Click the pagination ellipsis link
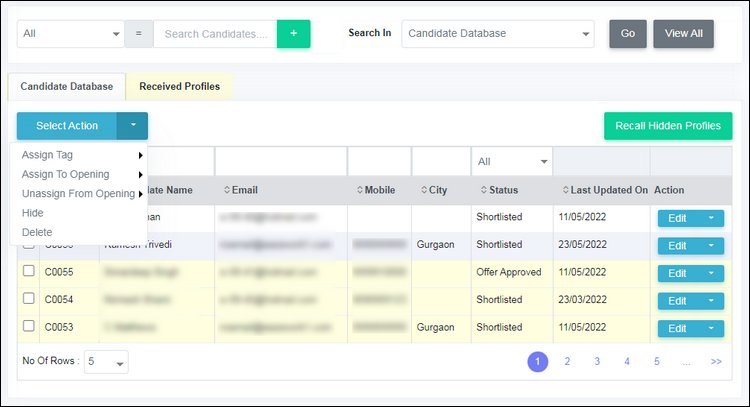750x407 pixels. pyautogui.click(x=686, y=362)
